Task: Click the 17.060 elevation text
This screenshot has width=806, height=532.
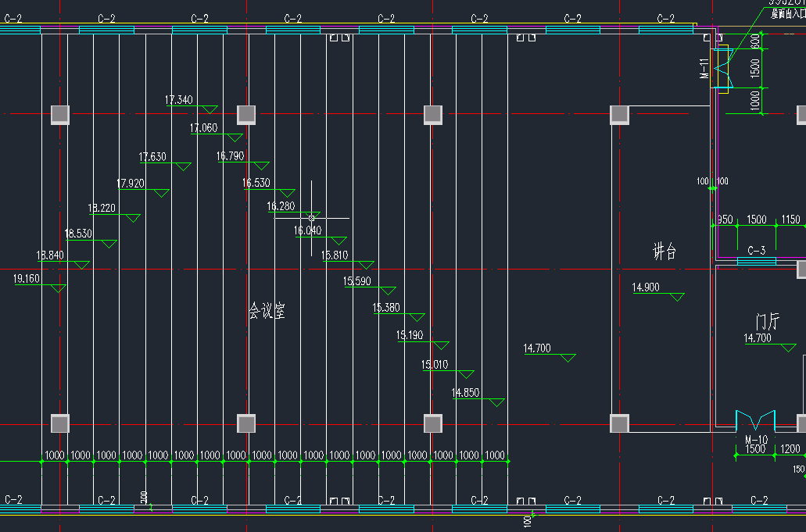Action: 203,128
